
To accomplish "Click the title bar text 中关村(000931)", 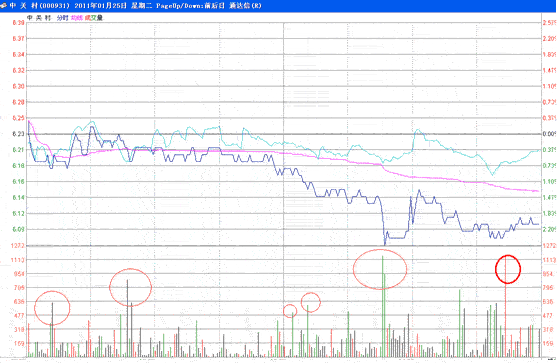I will point(39,6).
